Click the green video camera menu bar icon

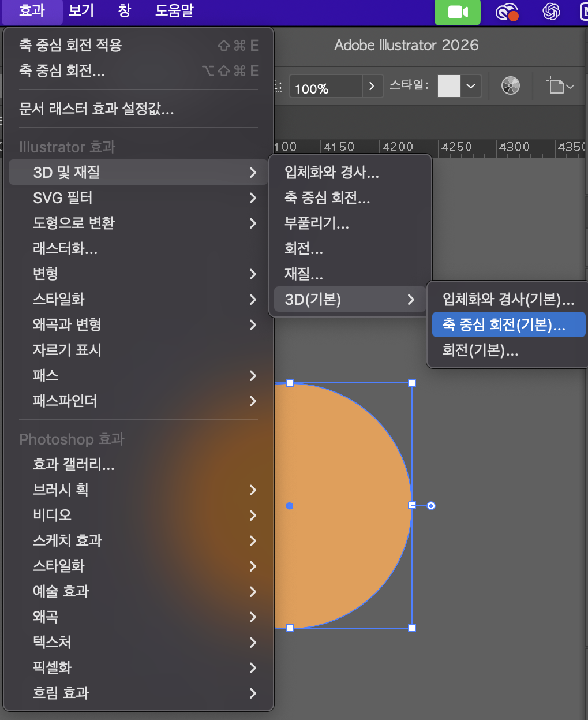pyautogui.click(x=458, y=12)
